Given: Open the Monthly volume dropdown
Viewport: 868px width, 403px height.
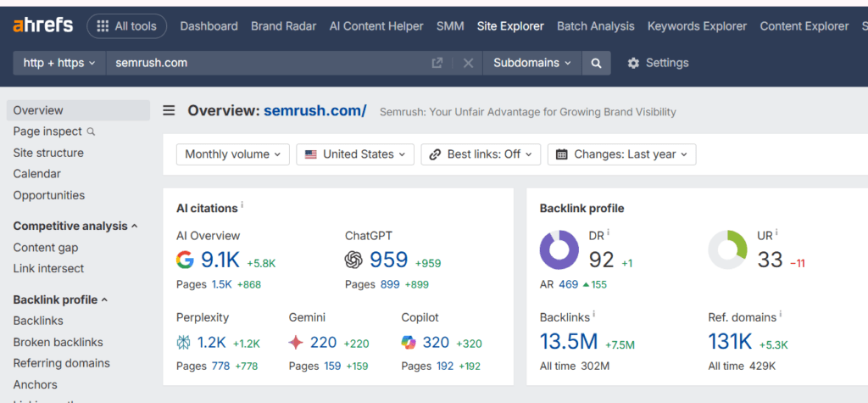Looking at the screenshot, I should 232,154.
